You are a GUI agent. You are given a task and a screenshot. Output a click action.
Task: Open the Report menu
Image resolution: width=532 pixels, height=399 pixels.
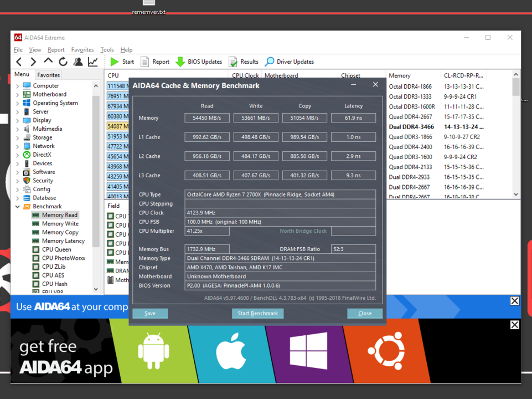point(56,50)
